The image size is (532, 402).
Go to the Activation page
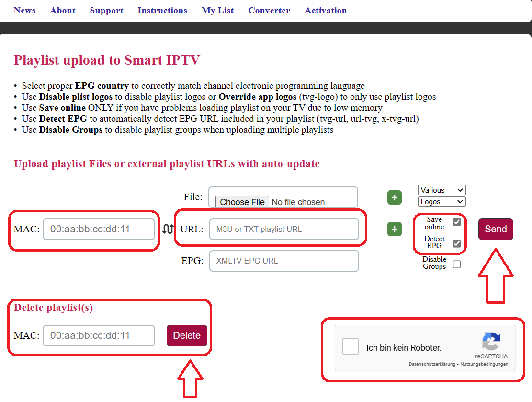click(326, 11)
